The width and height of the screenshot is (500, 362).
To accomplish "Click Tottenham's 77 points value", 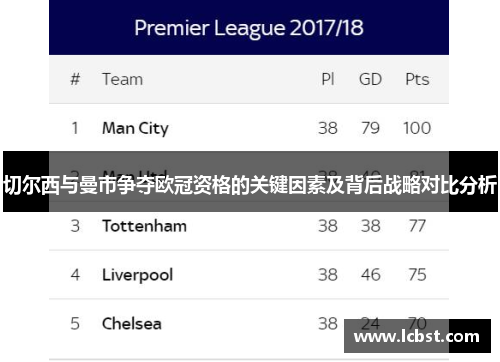I will click(417, 226).
